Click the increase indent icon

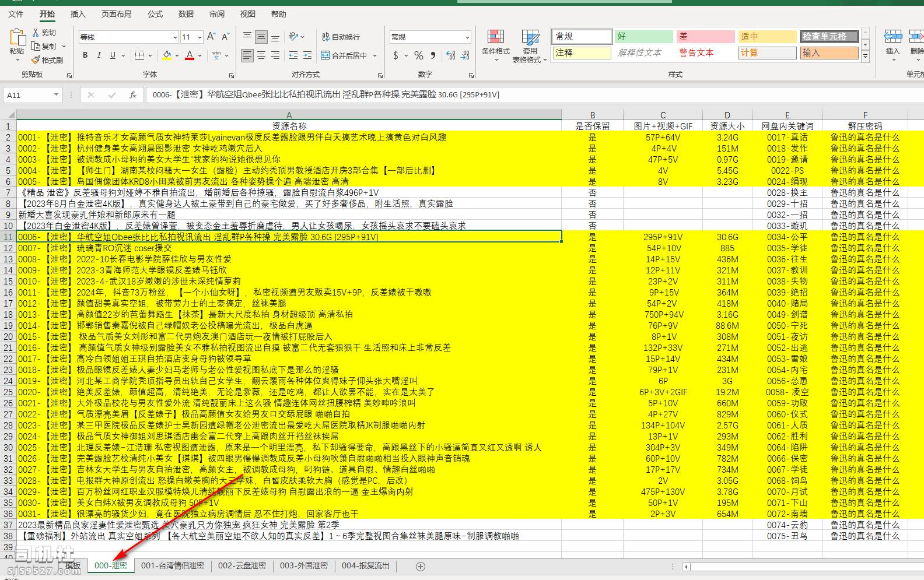click(x=307, y=55)
